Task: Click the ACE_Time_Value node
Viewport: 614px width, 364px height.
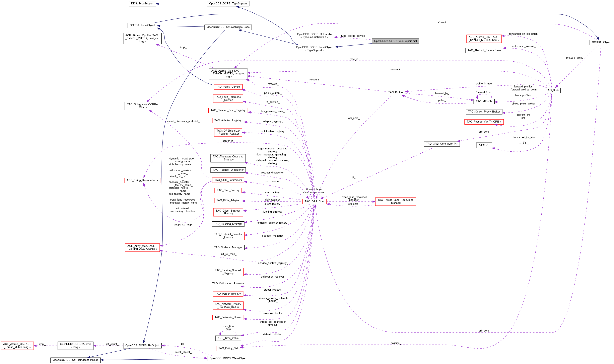Action: tap(228, 338)
